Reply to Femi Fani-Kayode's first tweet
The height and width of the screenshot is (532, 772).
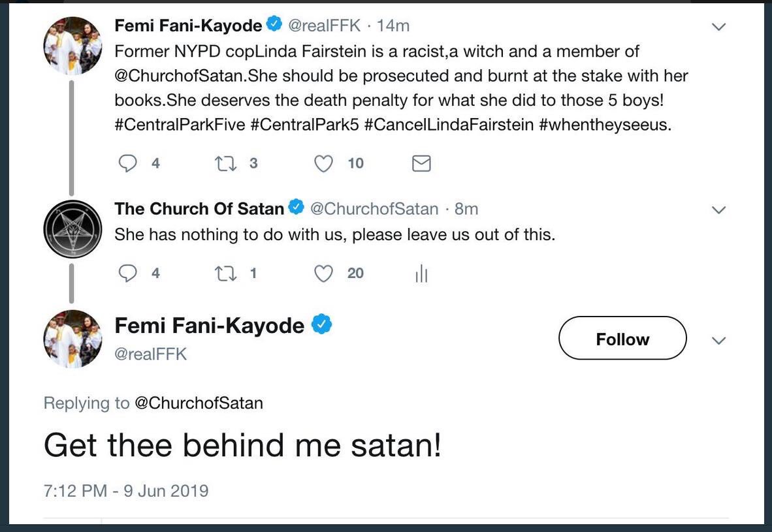pos(127,163)
